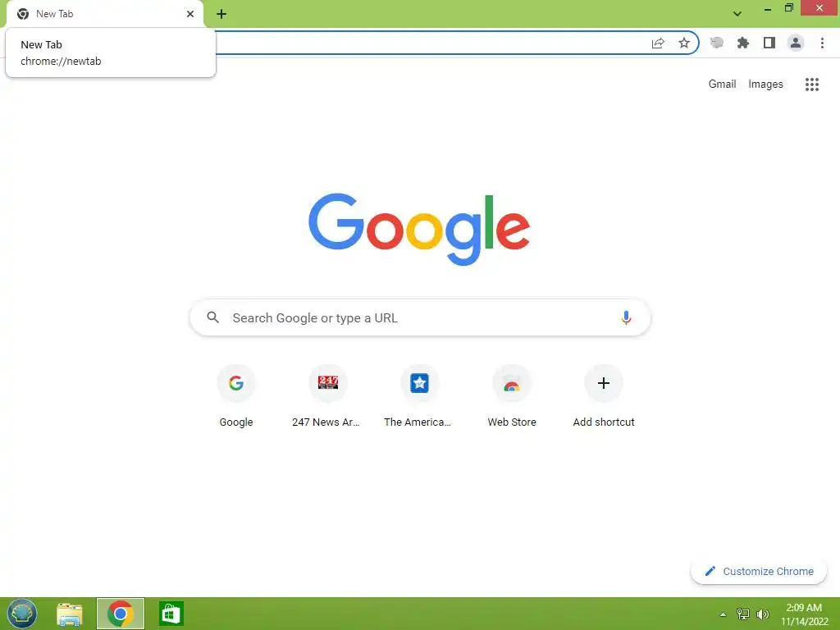Open the Gmail link
840x630 pixels.
[x=722, y=84]
